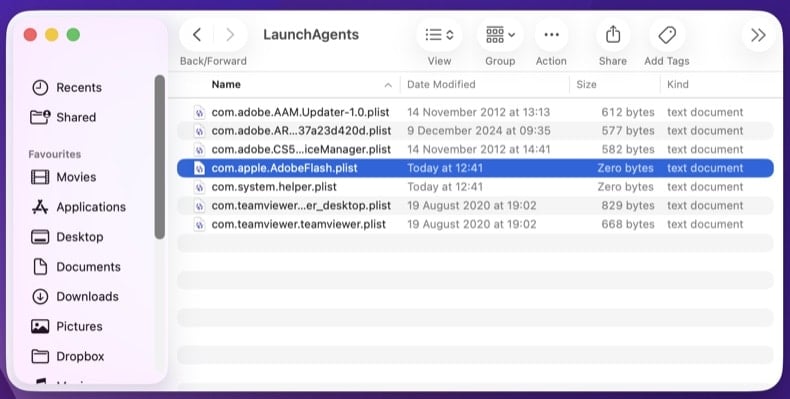Open the Group options dropdown
790x399 pixels.
click(x=500, y=35)
